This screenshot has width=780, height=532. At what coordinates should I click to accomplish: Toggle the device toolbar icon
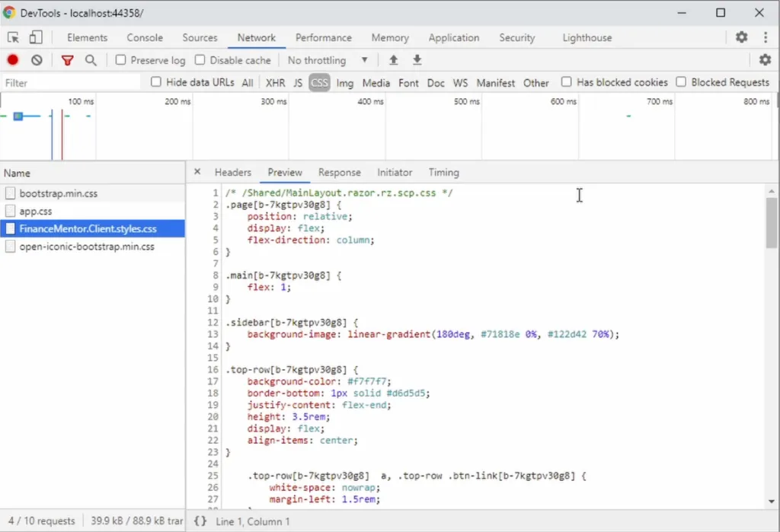click(x=35, y=37)
